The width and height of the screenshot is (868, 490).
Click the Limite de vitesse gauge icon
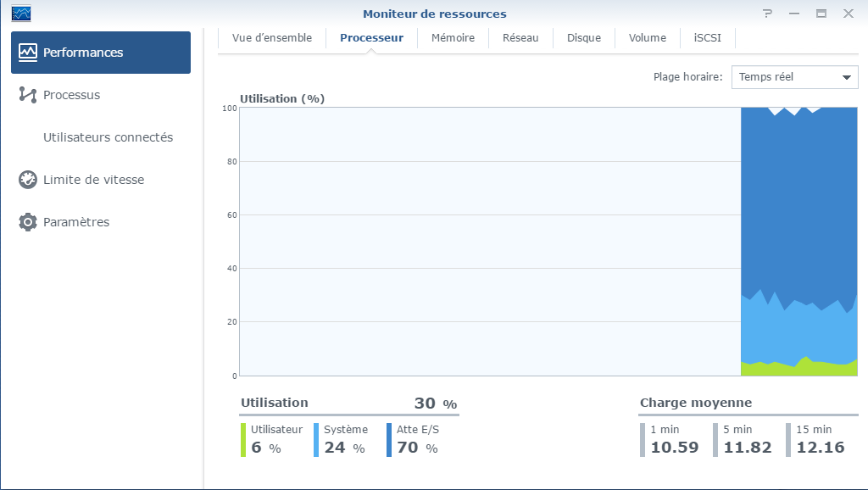click(x=28, y=180)
